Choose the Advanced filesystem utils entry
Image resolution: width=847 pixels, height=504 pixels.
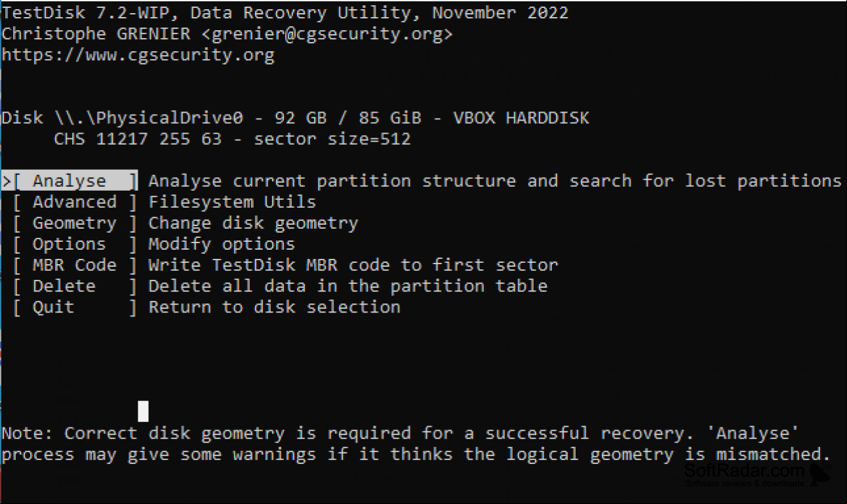tap(75, 202)
